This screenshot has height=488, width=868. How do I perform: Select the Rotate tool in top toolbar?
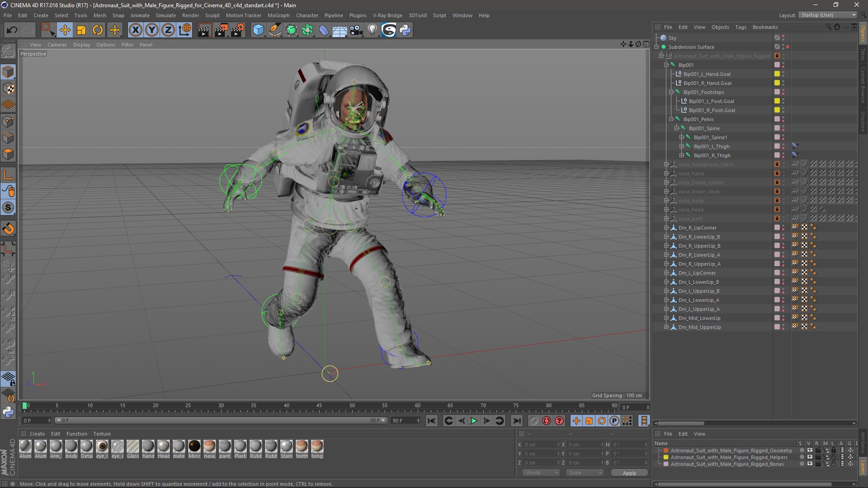click(98, 30)
